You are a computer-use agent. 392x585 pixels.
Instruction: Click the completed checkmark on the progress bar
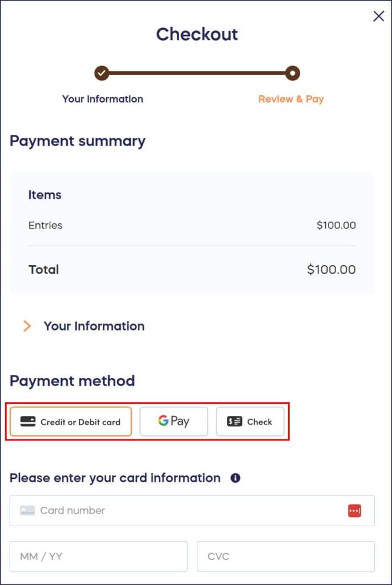point(102,73)
